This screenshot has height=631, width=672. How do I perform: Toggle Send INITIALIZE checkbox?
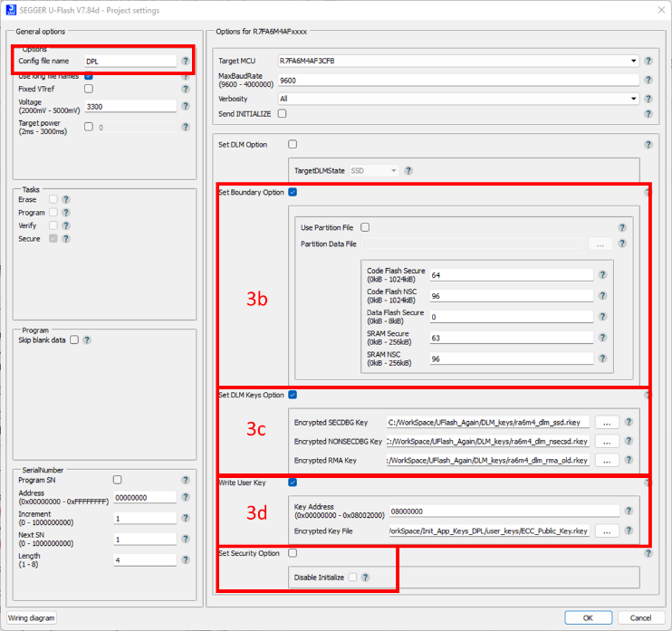click(282, 113)
